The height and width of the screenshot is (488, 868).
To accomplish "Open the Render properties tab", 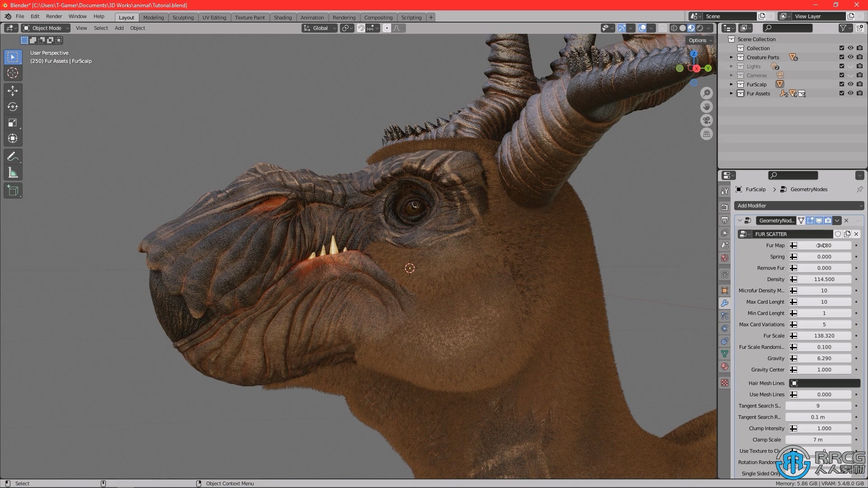I will (x=725, y=207).
